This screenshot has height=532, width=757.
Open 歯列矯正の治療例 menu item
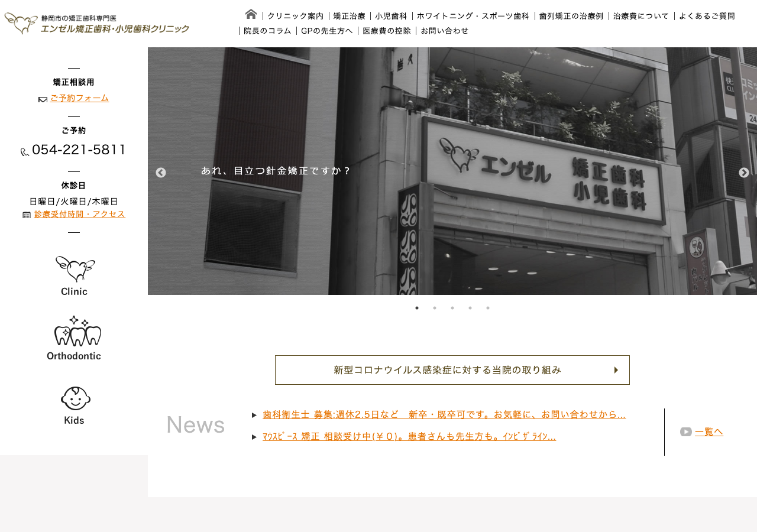pos(571,16)
